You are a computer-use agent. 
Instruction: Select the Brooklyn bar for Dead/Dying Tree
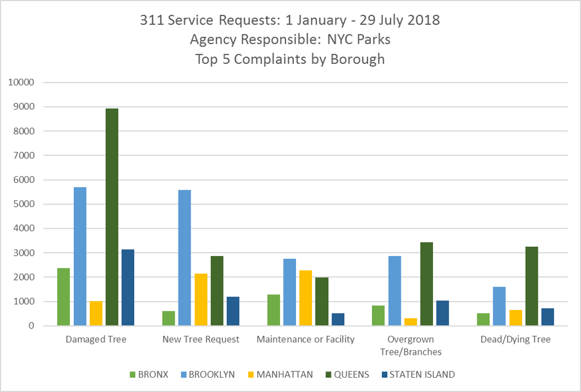499,306
